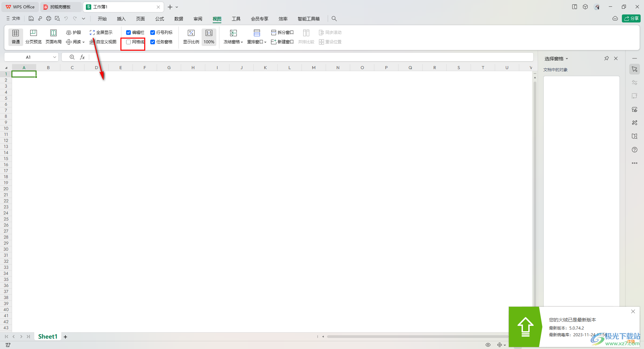The height and width of the screenshot is (349, 644).
Task: Pin the selection pane with pin icon
Action: (x=606, y=58)
